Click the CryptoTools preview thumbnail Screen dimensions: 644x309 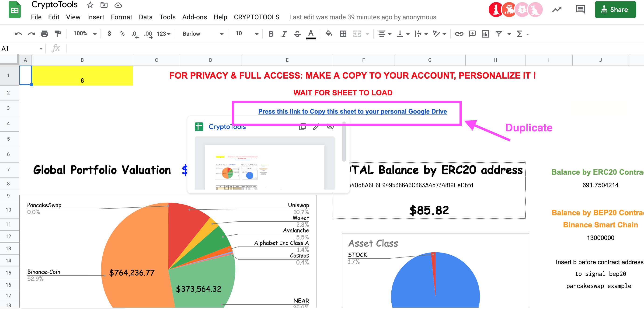click(265, 163)
